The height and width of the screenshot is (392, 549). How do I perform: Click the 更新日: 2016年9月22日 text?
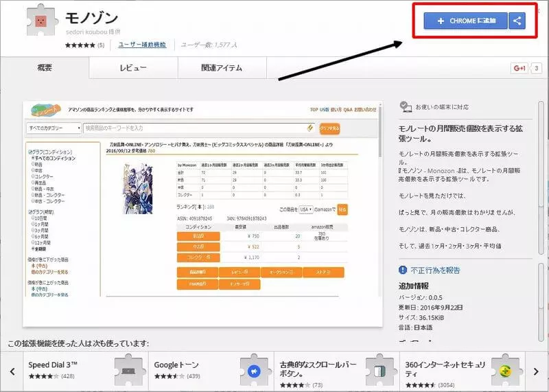tap(431, 308)
